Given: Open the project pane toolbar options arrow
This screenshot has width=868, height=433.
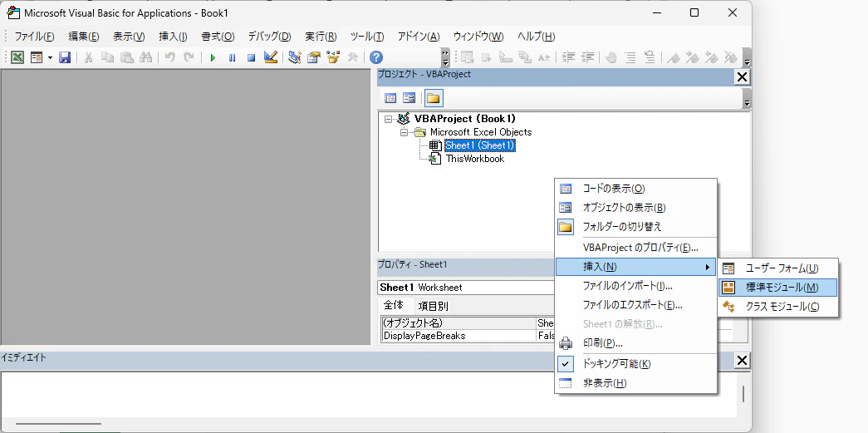Looking at the screenshot, I should pyautogui.click(x=747, y=99).
